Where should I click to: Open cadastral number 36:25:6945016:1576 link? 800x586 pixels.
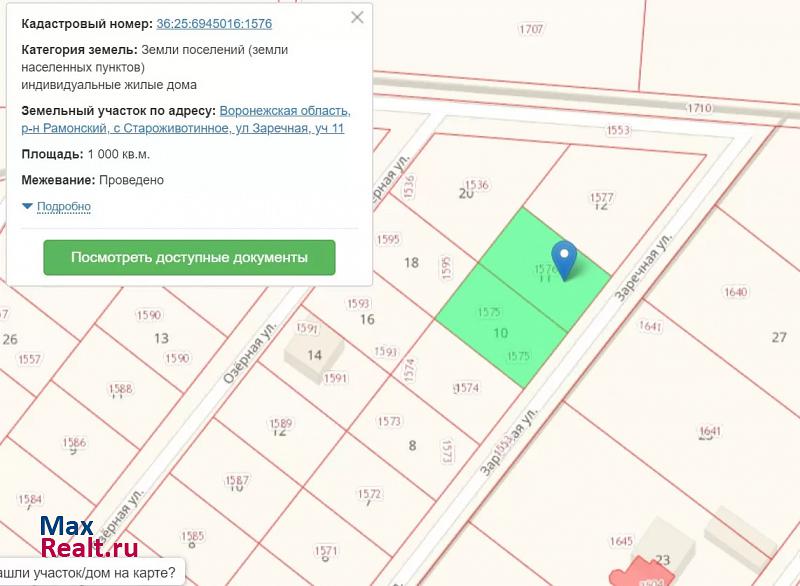click(213, 23)
